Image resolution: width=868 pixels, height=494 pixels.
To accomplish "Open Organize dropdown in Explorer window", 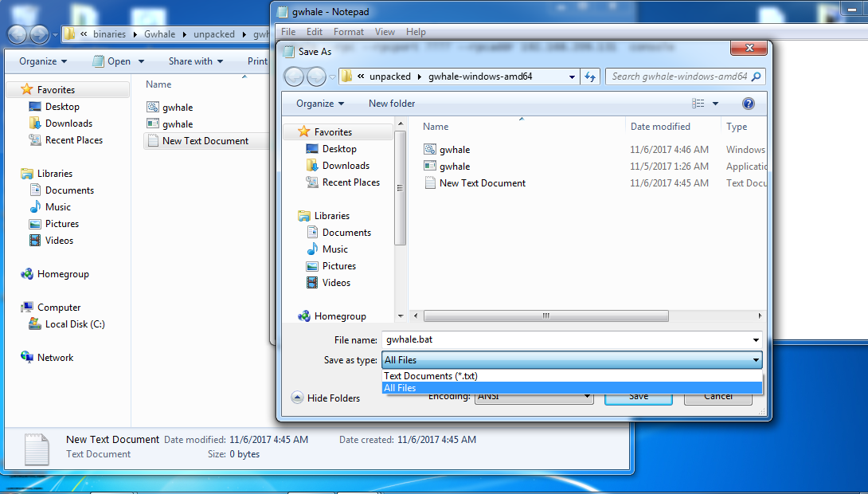I will 43,61.
